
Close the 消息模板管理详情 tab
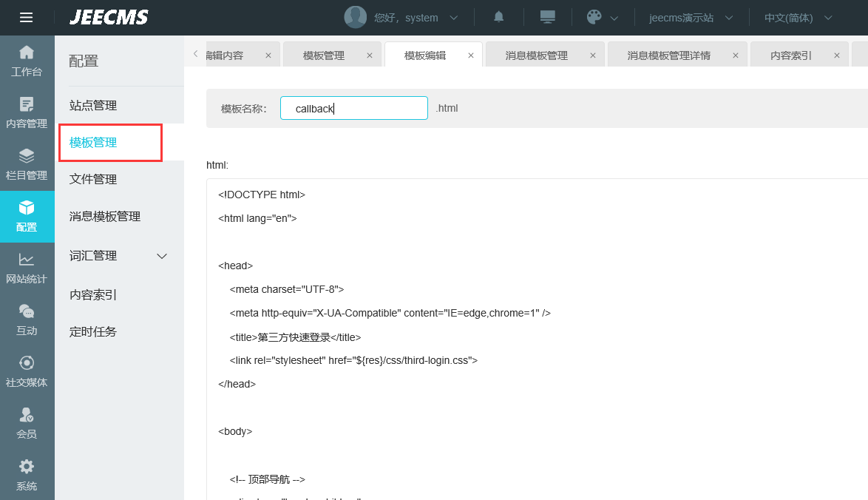[x=736, y=55]
